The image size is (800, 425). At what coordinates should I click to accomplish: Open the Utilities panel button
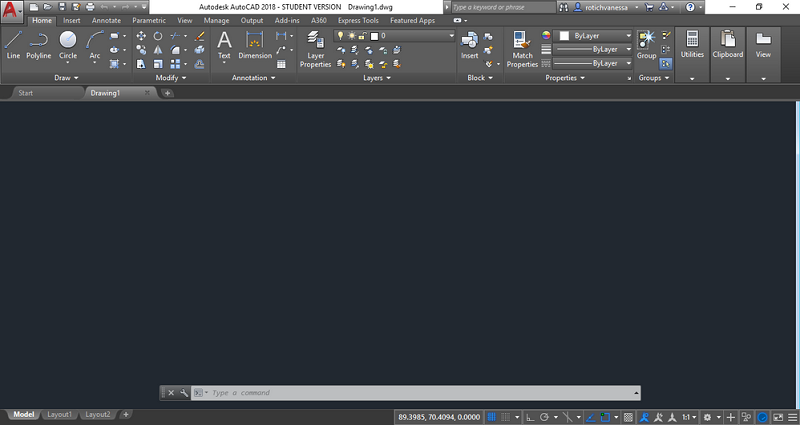(692, 46)
